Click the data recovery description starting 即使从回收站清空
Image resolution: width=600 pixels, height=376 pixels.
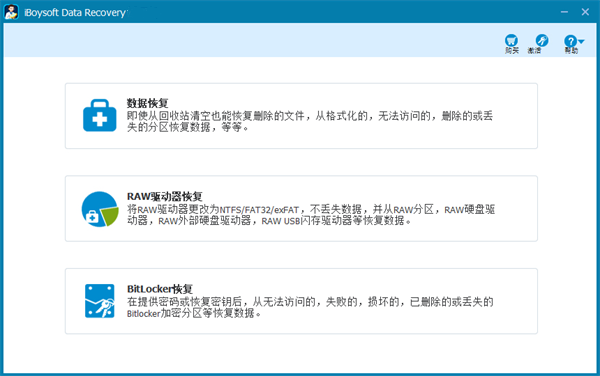click(x=310, y=121)
